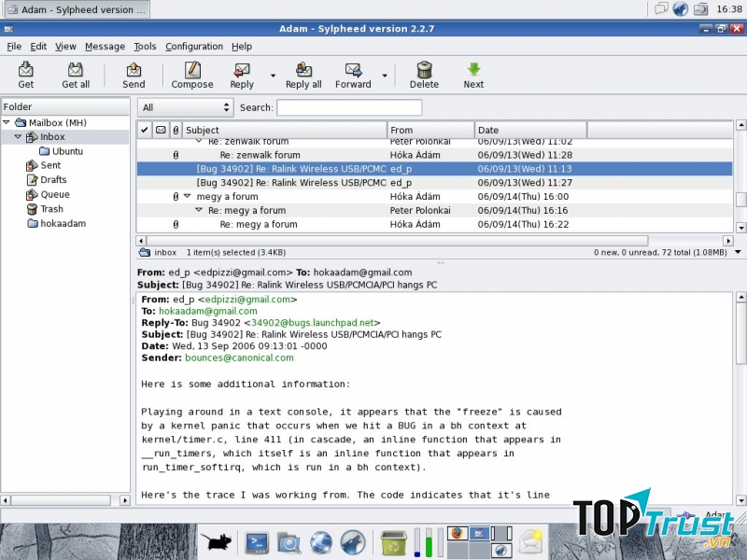This screenshot has width=747, height=560.
Task: Collapse the 'Re: megy a forum' Peter Polonkai thread
Action: coord(199,210)
